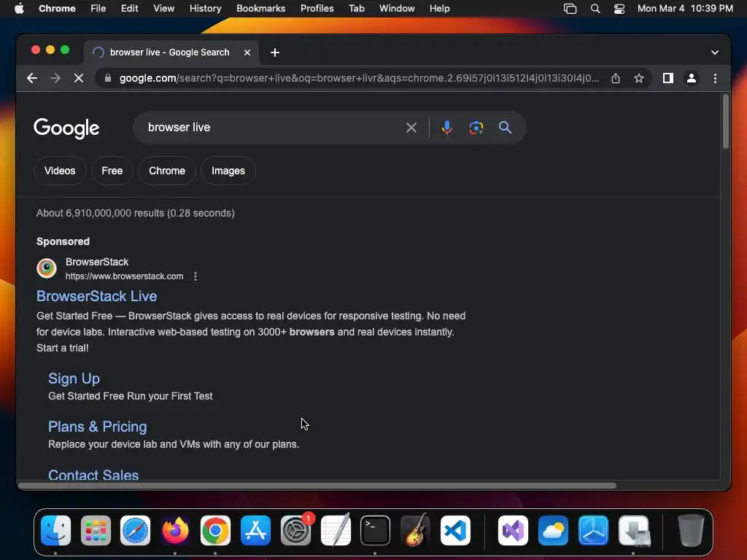Screen dimensions: 747x560
Task: Open Finder from the Dock
Action: (x=55, y=531)
